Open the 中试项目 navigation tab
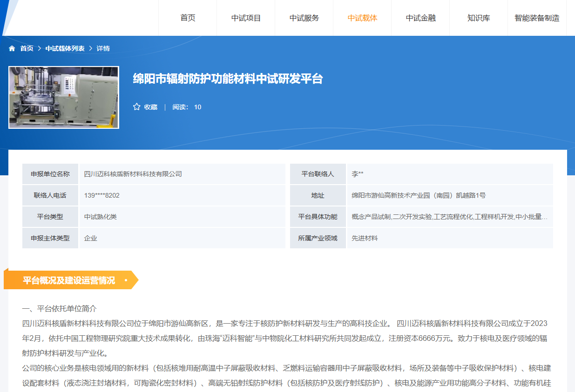The width and height of the screenshot is (575, 392). click(x=246, y=18)
